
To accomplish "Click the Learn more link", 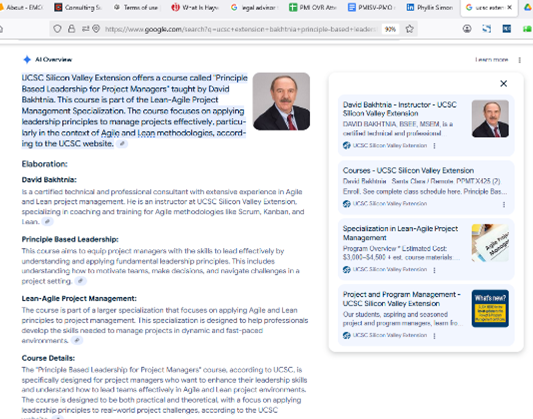I will pos(492,60).
